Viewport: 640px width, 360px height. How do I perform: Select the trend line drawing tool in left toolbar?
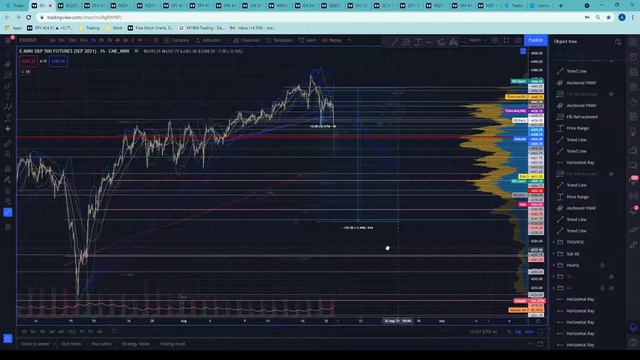pos(8,64)
